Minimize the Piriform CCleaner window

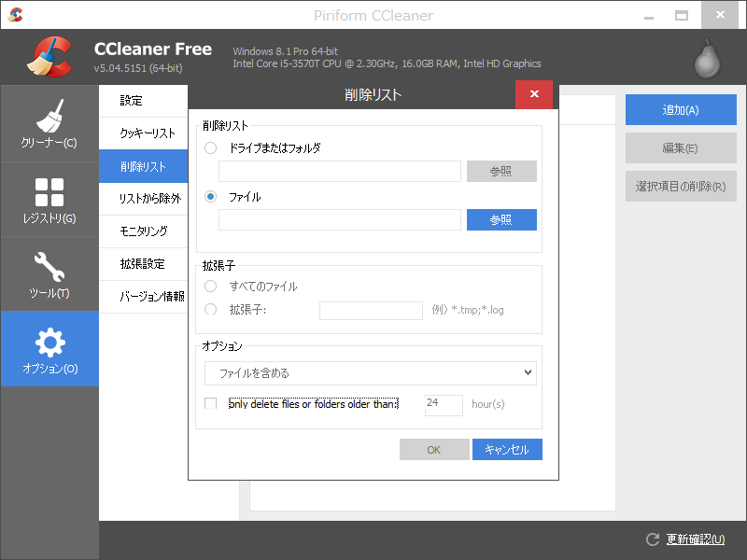pos(648,16)
